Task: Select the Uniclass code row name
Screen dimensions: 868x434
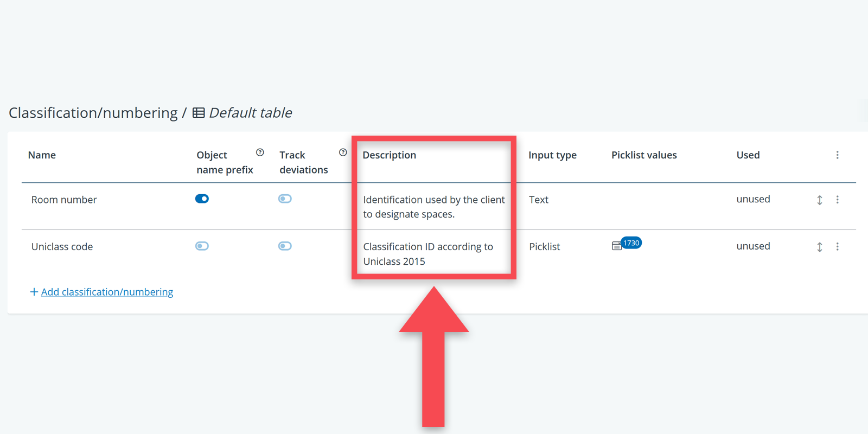Action: point(62,247)
